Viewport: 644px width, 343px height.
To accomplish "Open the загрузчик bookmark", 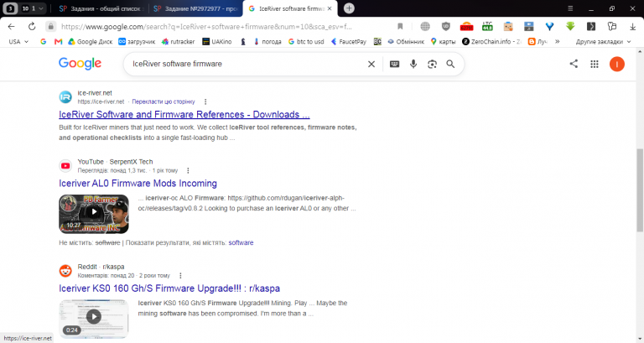I will click(137, 41).
